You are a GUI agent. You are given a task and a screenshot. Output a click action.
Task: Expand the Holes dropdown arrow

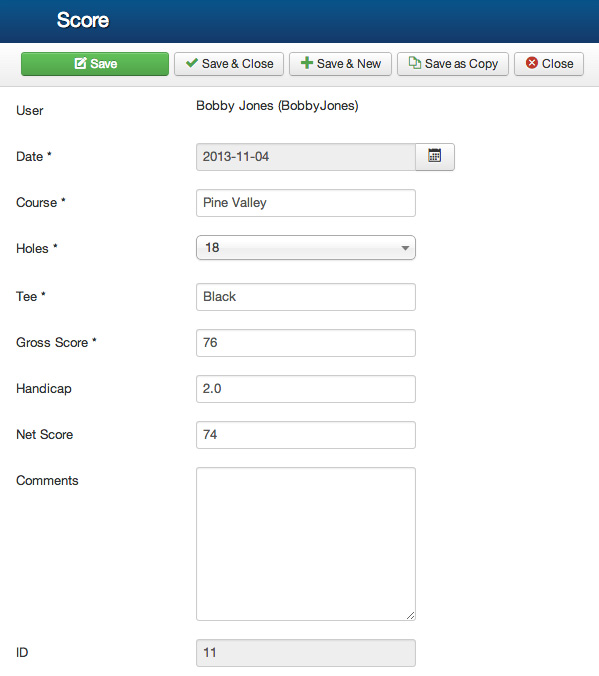tap(405, 248)
